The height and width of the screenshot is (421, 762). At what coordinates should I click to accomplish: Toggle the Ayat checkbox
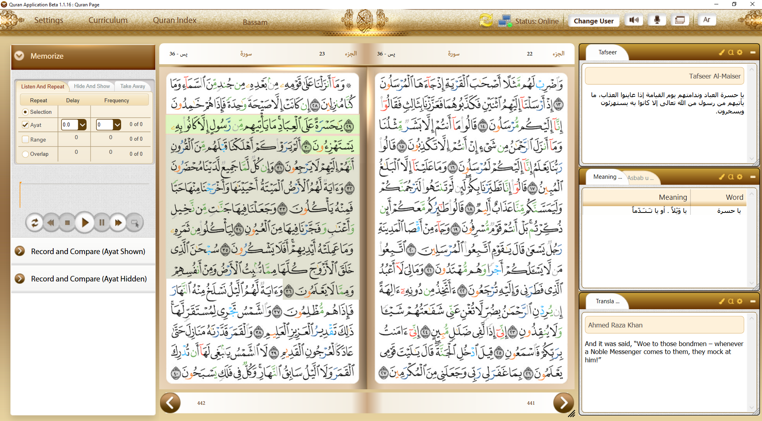click(25, 125)
